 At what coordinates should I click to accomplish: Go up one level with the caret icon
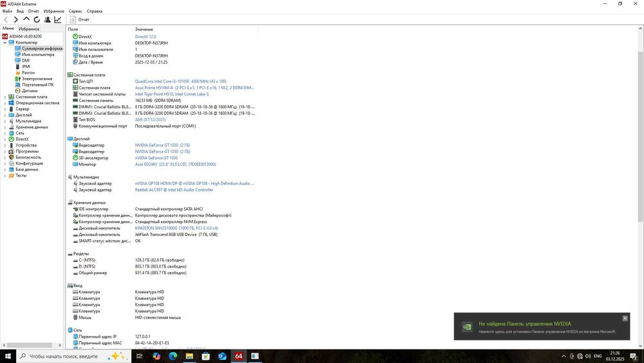(x=26, y=19)
